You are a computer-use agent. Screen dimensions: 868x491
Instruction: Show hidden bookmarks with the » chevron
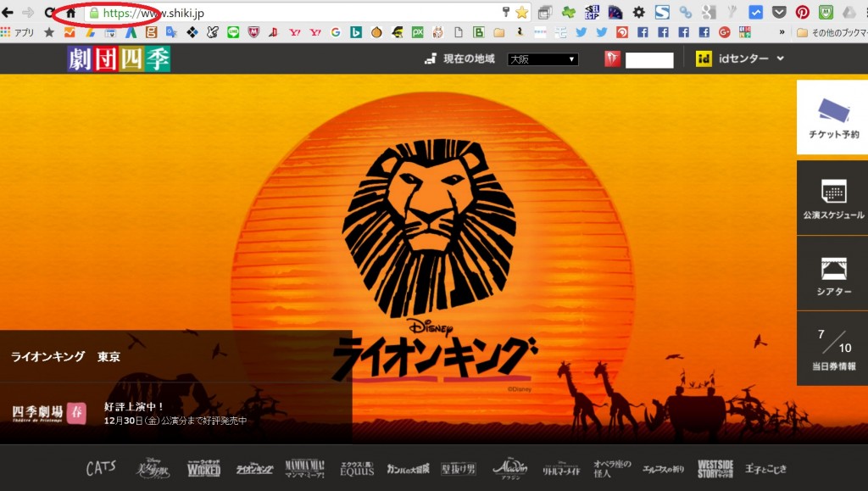(782, 33)
